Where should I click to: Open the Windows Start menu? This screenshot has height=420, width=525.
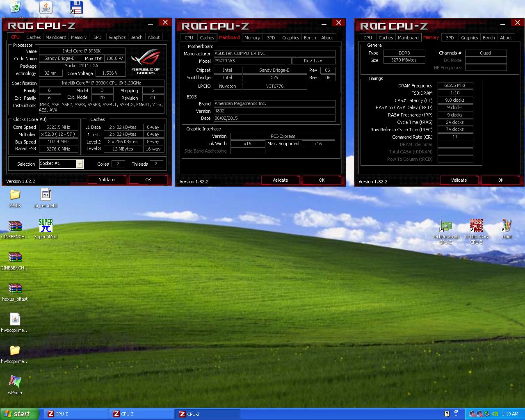click(20, 414)
